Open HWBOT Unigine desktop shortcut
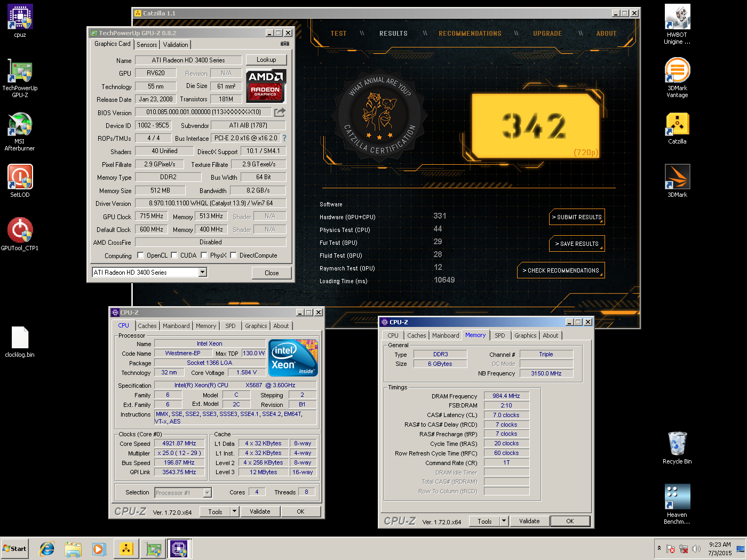747x560 pixels. click(677, 25)
